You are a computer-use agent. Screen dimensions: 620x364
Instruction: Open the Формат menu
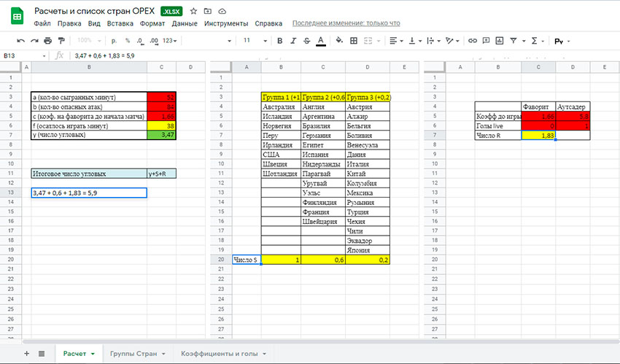[152, 23]
